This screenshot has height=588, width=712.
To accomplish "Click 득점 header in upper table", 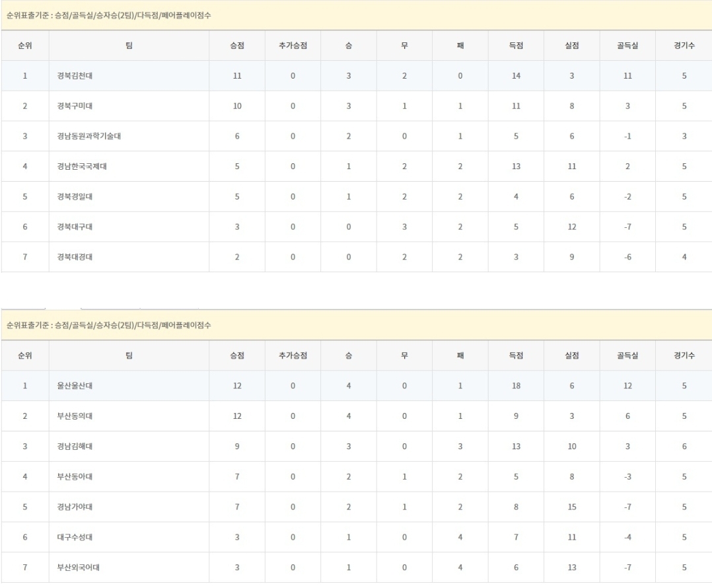I will (516, 46).
